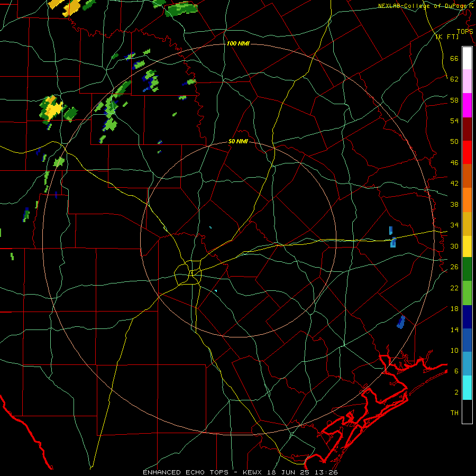
Task: Click the '30' value on the legend
Action: pos(454,246)
